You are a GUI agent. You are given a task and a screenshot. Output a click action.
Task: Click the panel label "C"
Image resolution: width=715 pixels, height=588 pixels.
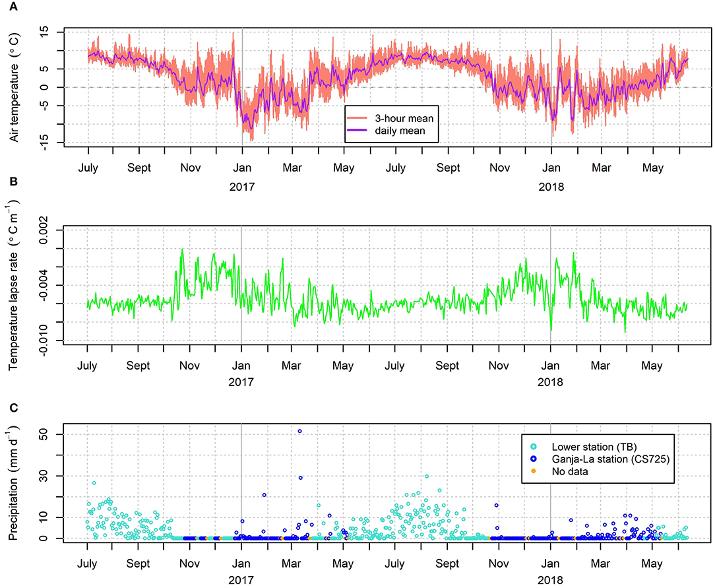point(14,407)
